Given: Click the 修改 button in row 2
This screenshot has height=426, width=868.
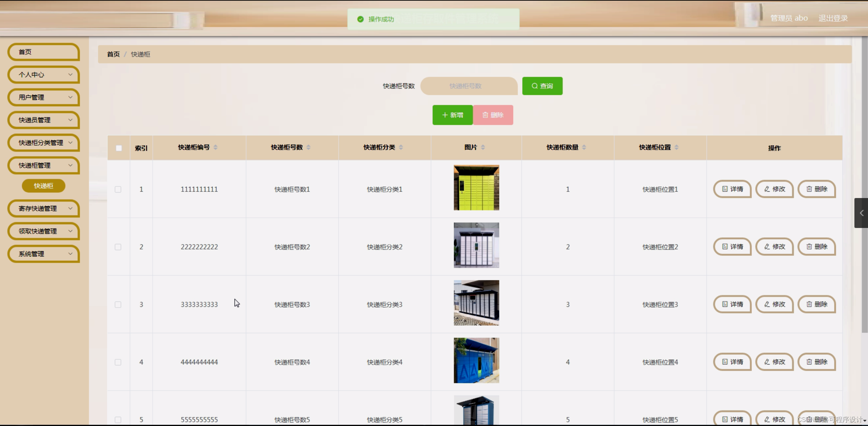Looking at the screenshot, I should click(774, 247).
